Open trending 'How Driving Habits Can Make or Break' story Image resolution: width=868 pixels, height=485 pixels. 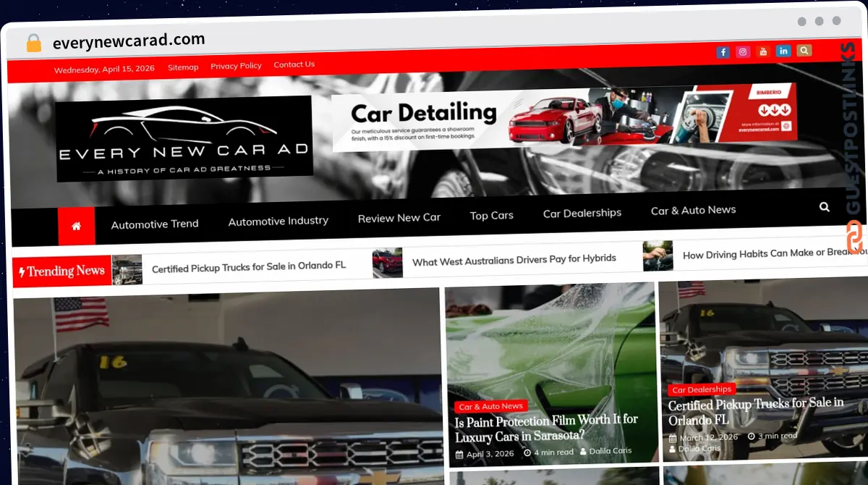(x=775, y=253)
